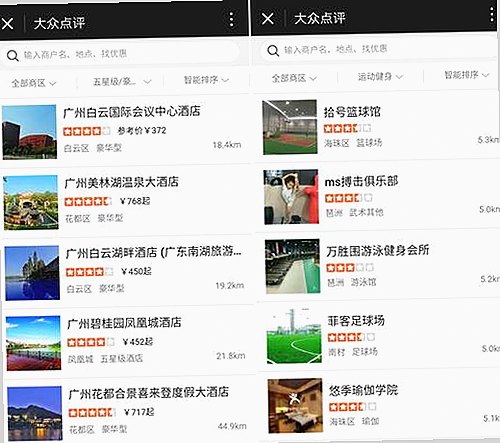The width and height of the screenshot is (500, 443).
Task: Tap thumbnail of 广州白云国际会议中心酒店
Action: (x=29, y=132)
